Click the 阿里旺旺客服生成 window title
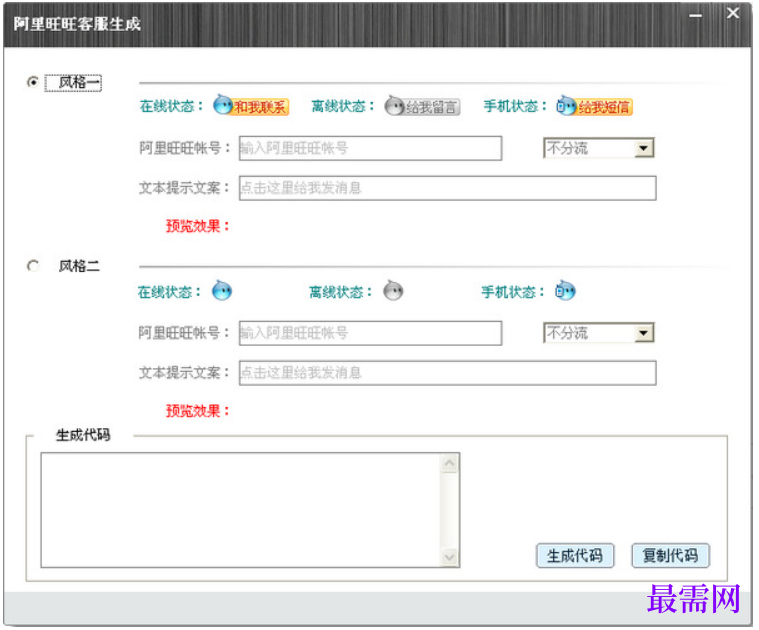Screen dimensions: 759x630 [77, 24]
